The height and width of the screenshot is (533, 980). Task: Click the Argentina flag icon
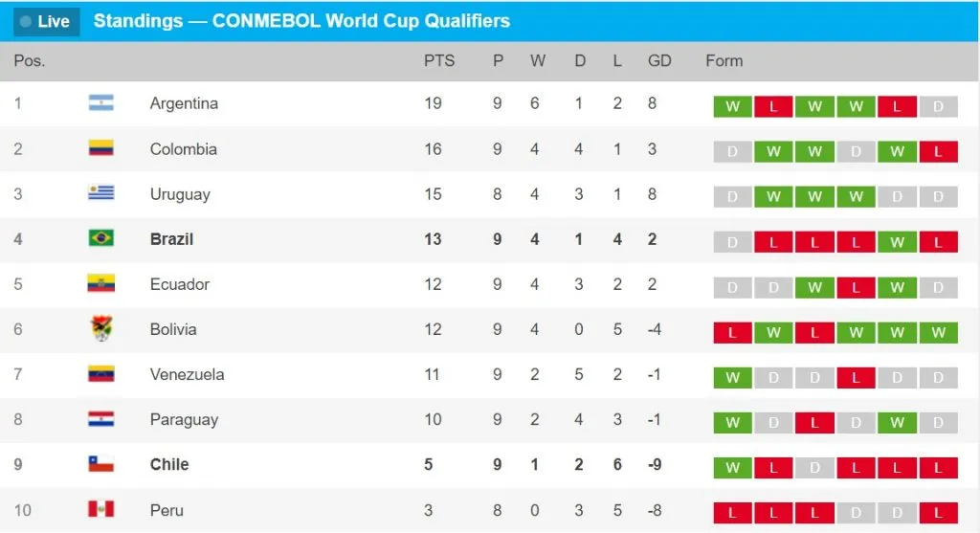pos(100,103)
